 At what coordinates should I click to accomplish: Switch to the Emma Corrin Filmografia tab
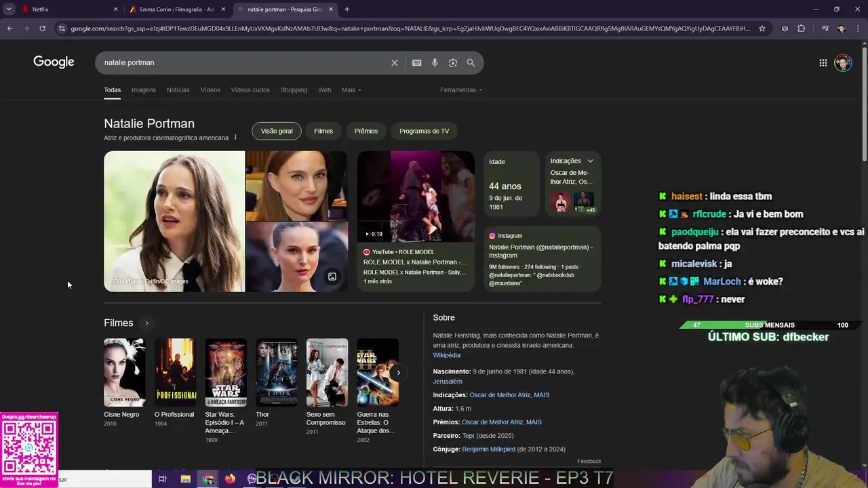(176, 9)
